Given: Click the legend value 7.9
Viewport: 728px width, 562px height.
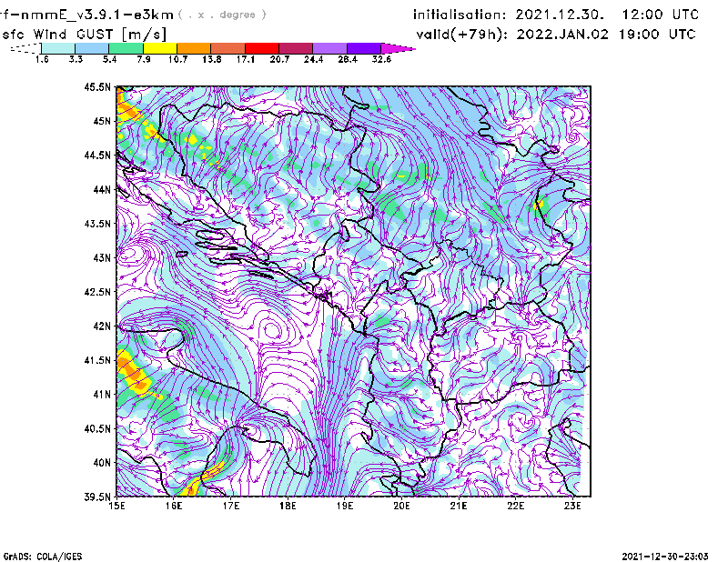Looking at the screenshot, I should [144, 59].
